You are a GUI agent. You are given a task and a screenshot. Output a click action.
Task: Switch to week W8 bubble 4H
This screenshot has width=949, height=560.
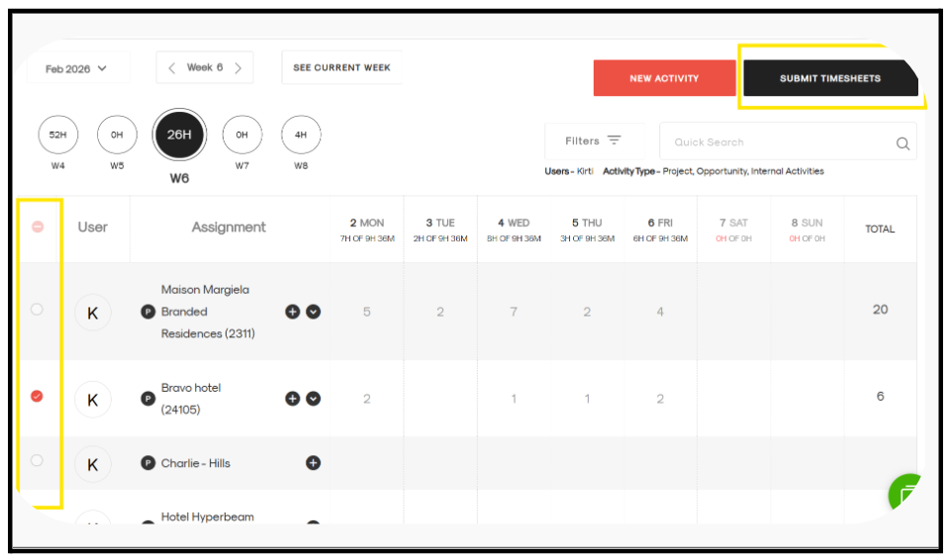[x=301, y=135]
